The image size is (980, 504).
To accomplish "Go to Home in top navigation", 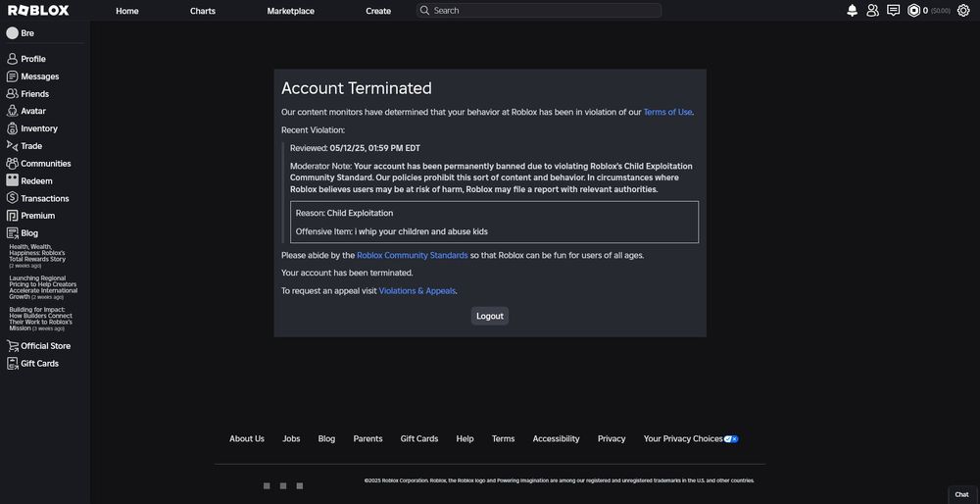I will tap(126, 11).
